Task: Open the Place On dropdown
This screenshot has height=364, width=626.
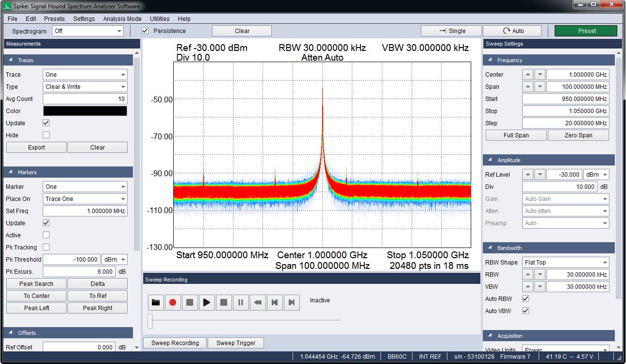Action: [85, 199]
